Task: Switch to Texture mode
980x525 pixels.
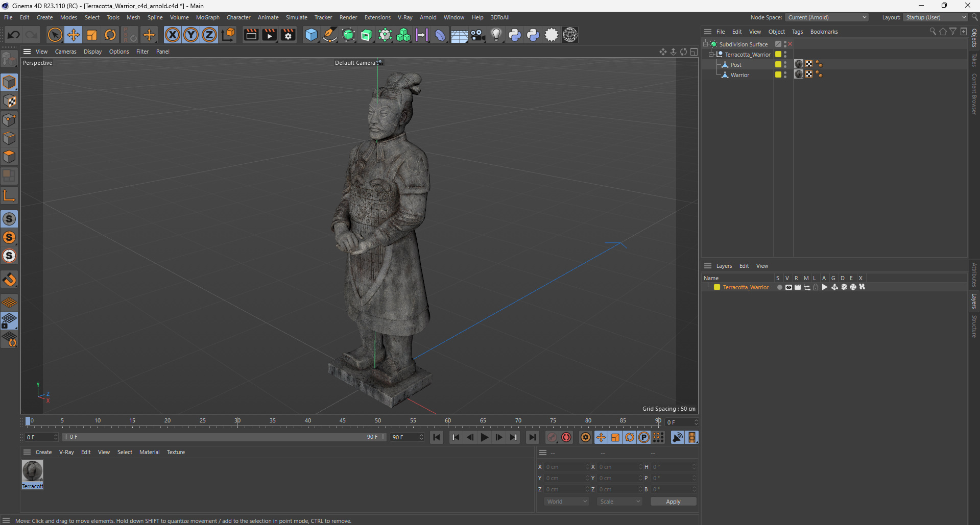Action: [10, 101]
